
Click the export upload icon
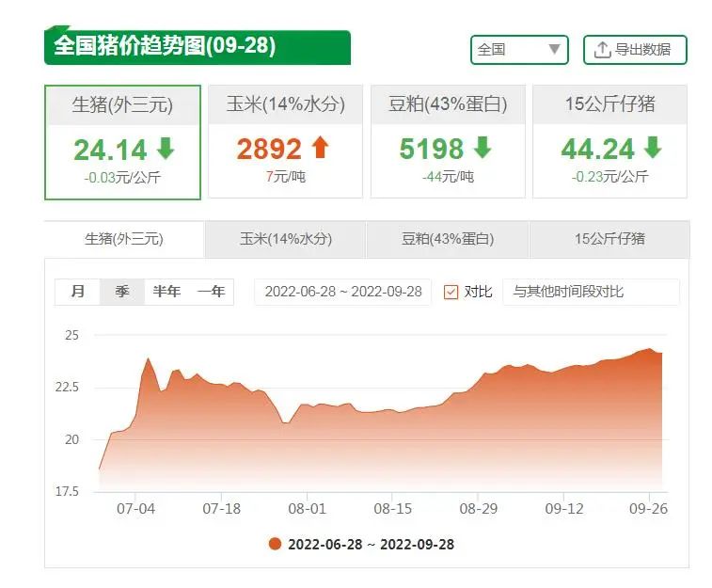point(602,50)
